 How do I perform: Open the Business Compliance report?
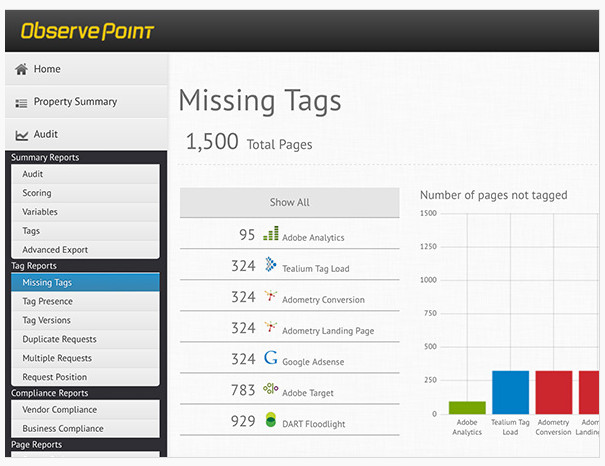click(85, 429)
